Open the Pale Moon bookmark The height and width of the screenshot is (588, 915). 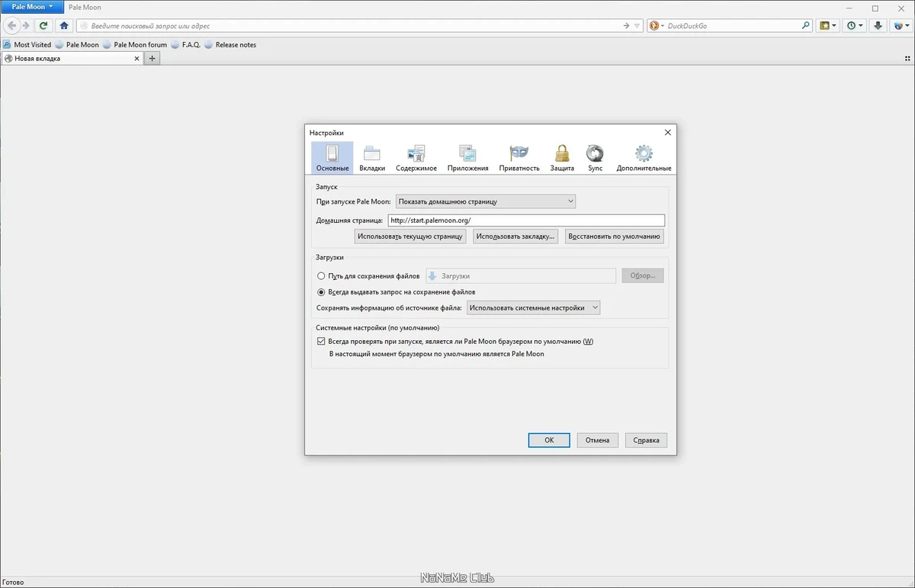pyautogui.click(x=77, y=45)
